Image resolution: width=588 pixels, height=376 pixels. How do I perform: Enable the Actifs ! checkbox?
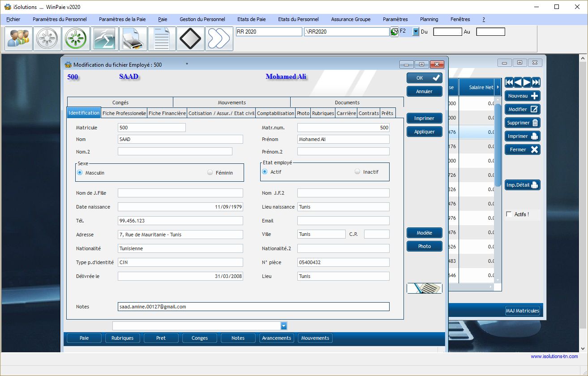pyautogui.click(x=509, y=214)
